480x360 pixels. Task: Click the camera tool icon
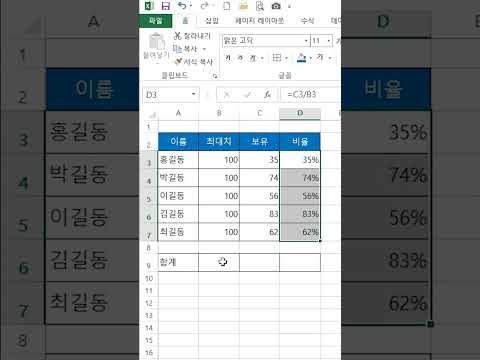276,6
